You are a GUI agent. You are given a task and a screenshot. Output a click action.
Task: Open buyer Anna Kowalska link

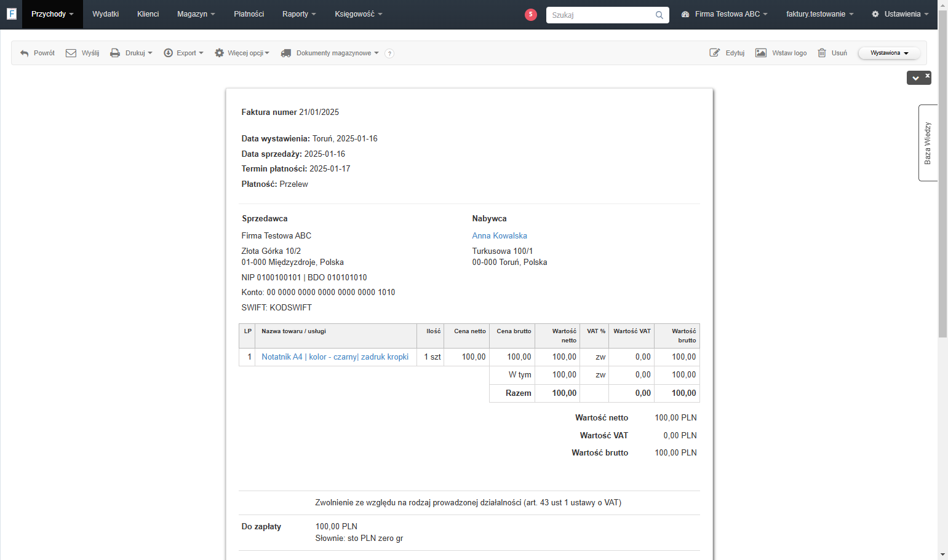point(500,235)
